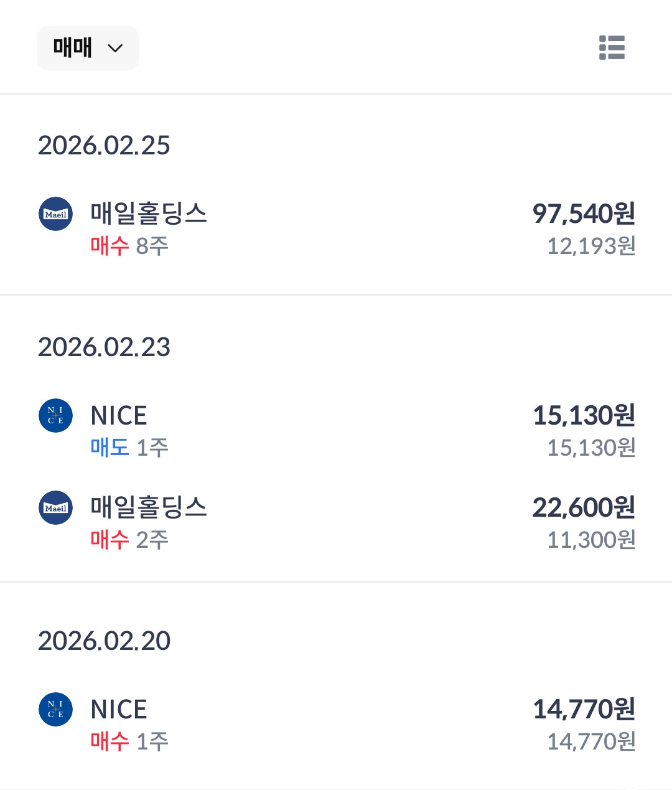The width and height of the screenshot is (672, 790).
Task: Open the NICE 매도 1주 transaction
Action: click(x=336, y=431)
